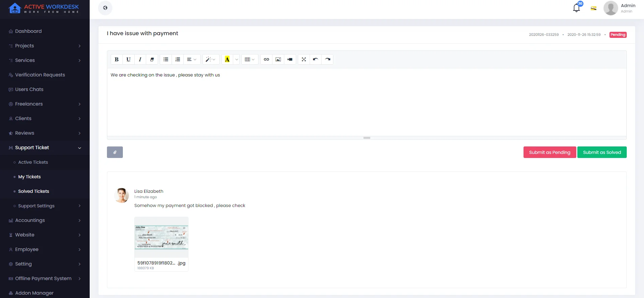
Task: Toggle italic formatting in the editor
Action: coord(140,60)
